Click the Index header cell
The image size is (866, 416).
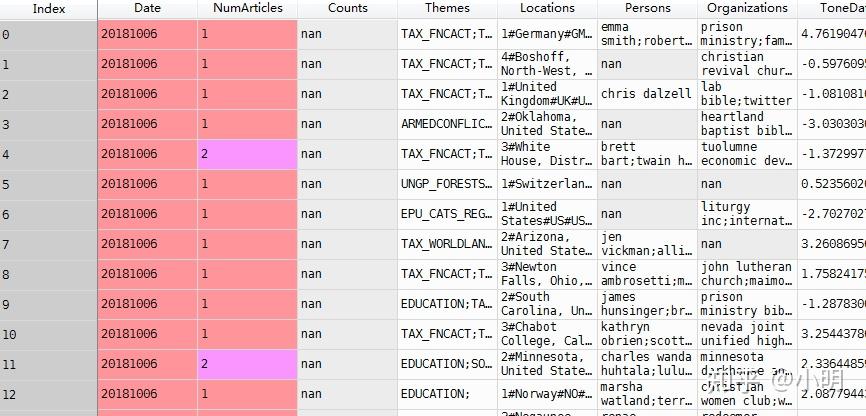point(48,8)
